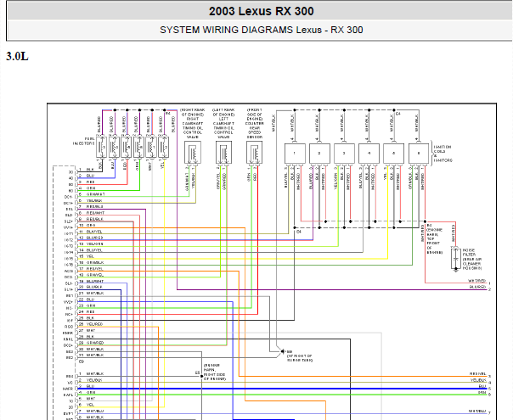
Task: Click the noise filter component symbol
Action: pos(456,259)
